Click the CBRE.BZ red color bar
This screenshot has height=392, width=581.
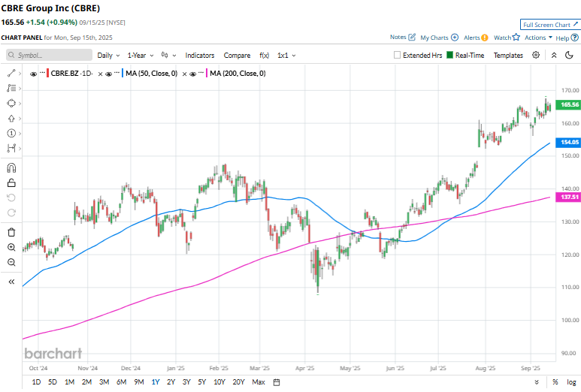coord(47,74)
